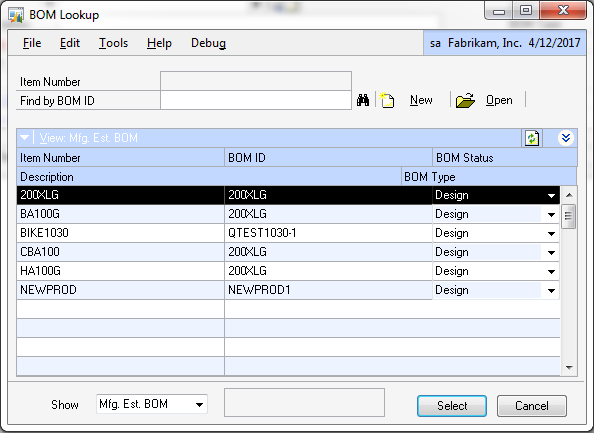594x433 pixels.
Task: Click the Find by BOM ID field
Action: [256, 100]
